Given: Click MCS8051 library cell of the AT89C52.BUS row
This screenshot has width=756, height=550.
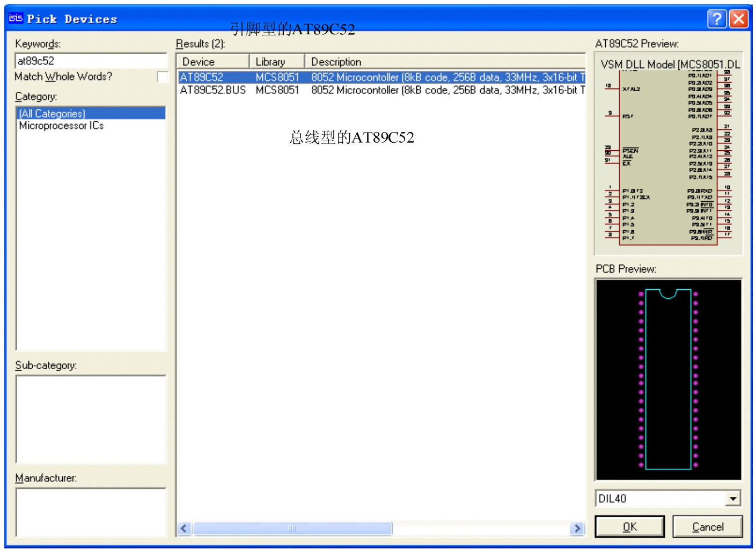Looking at the screenshot, I should pos(277,90).
